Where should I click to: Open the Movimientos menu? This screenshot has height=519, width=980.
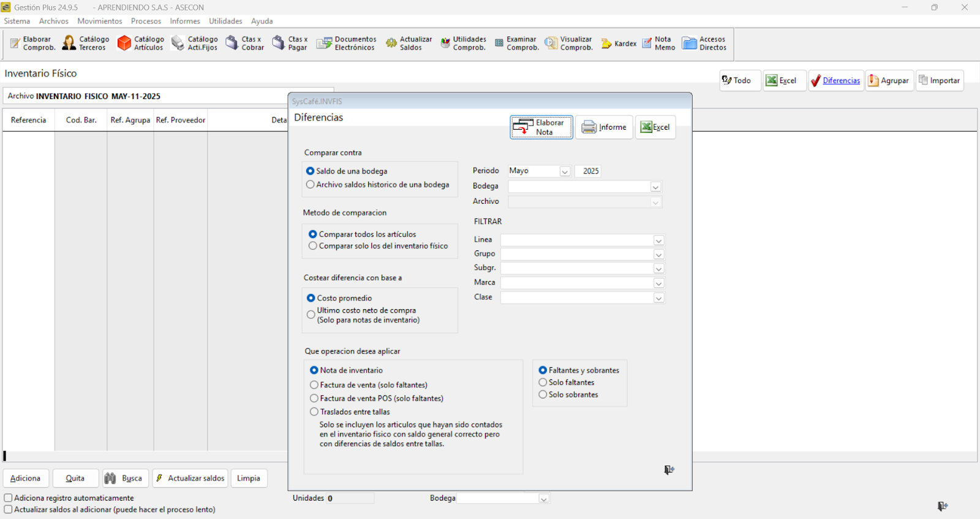[x=99, y=21]
